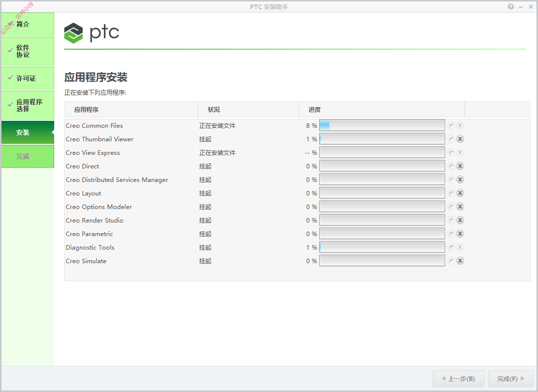Click retry icon for Creo Direct
Viewport: 538px width, 392px height.
(x=451, y=166)
